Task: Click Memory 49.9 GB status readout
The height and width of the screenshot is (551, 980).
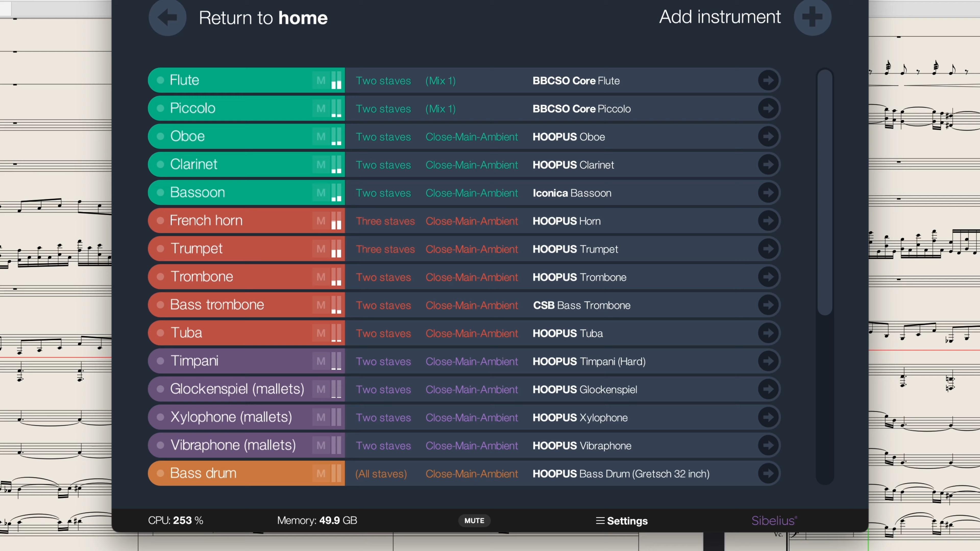Action: coord(317,520)
